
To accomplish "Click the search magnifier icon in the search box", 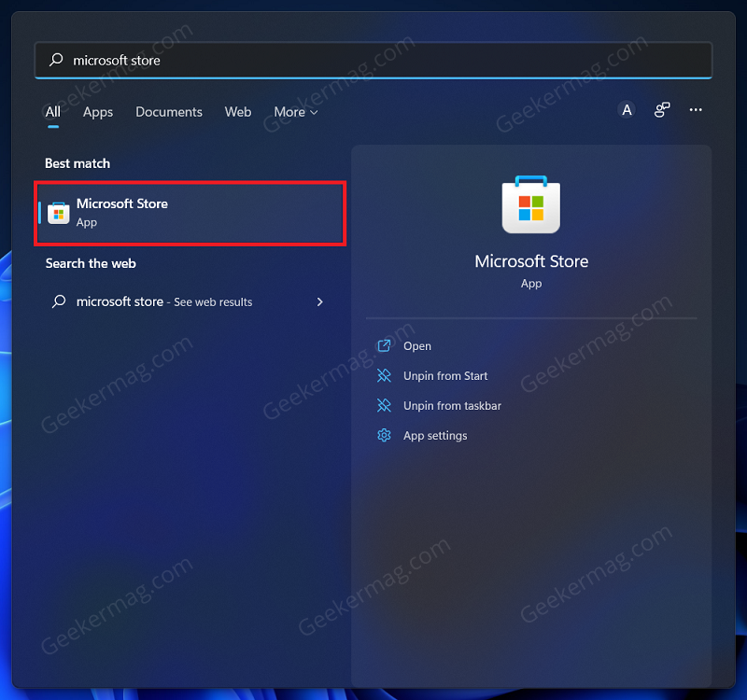I will click(x=56, y=60).
